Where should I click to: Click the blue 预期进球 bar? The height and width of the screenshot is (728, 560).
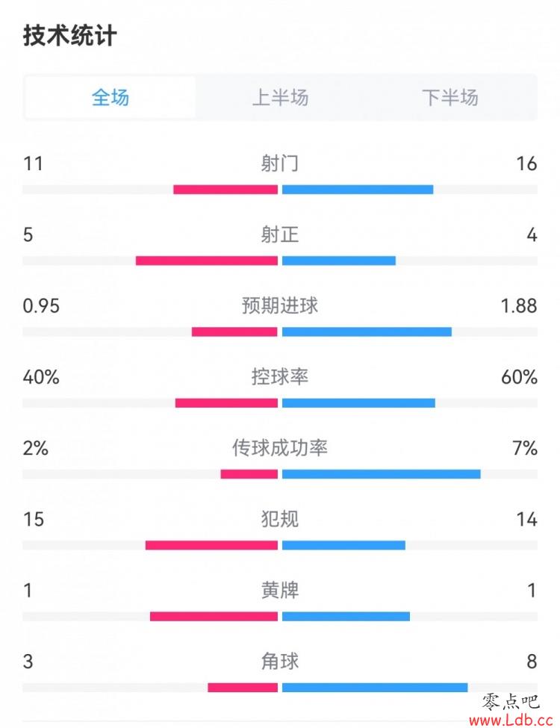[367, 332]
